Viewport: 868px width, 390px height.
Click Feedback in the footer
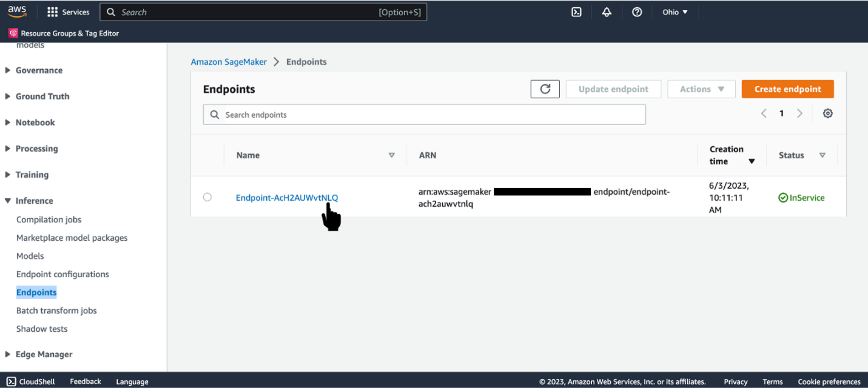pyautogui.click(x=86, y=382)
